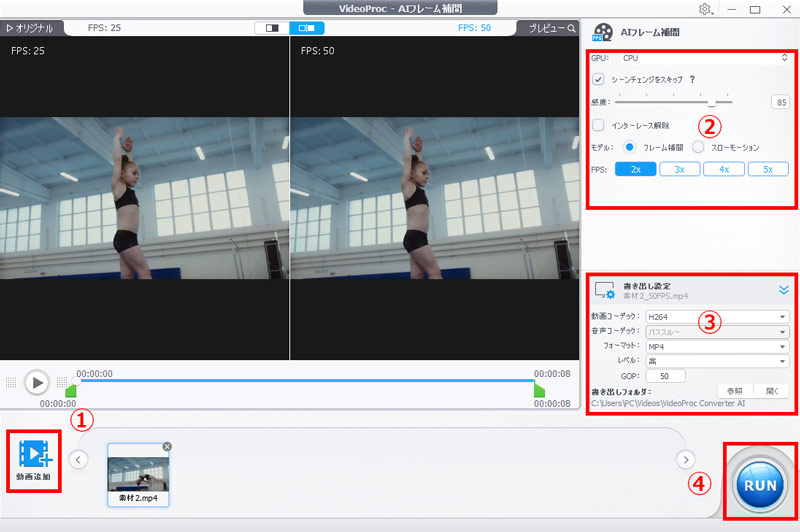The height and width of the screenshot is (532, 800).
Task: Click the export settings monitor gear icon
Action: pos(605,290)
